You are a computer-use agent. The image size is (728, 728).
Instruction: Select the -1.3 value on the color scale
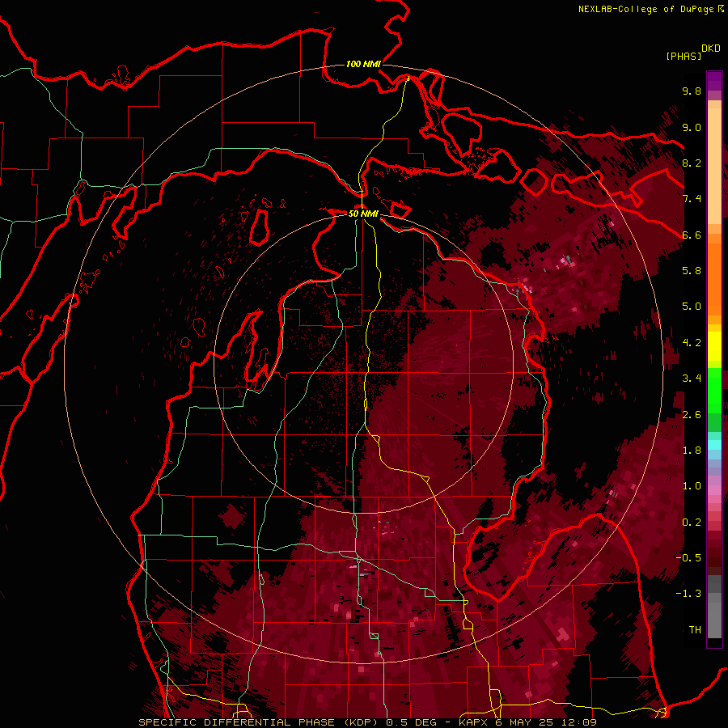pyautogui.click(x=688, y=594)
